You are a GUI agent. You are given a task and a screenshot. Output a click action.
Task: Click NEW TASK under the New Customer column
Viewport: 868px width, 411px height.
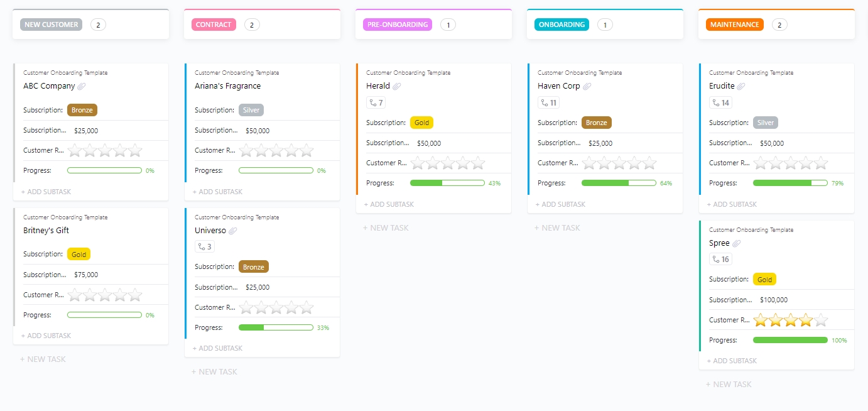pyautogui.click(x=42, y=359)
